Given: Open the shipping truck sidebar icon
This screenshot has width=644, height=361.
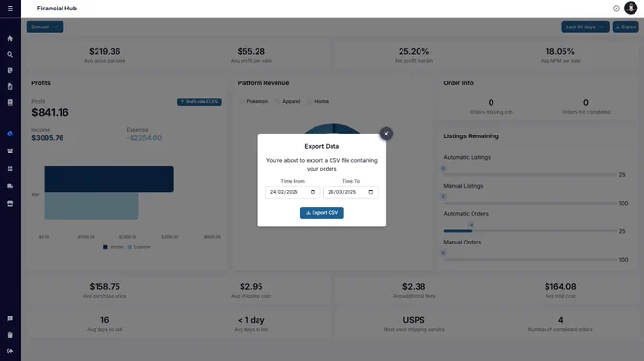Looking at the screenshot, I should coord(10,186).
